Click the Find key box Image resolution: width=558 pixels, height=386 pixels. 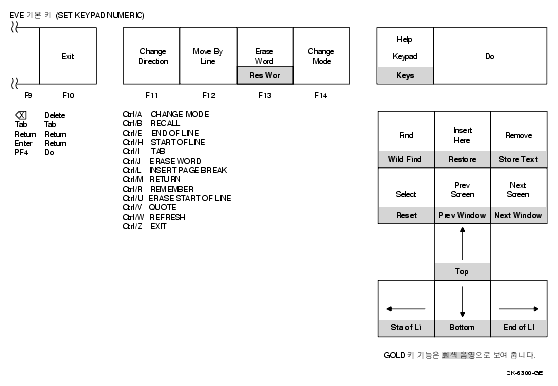point(406,139)
